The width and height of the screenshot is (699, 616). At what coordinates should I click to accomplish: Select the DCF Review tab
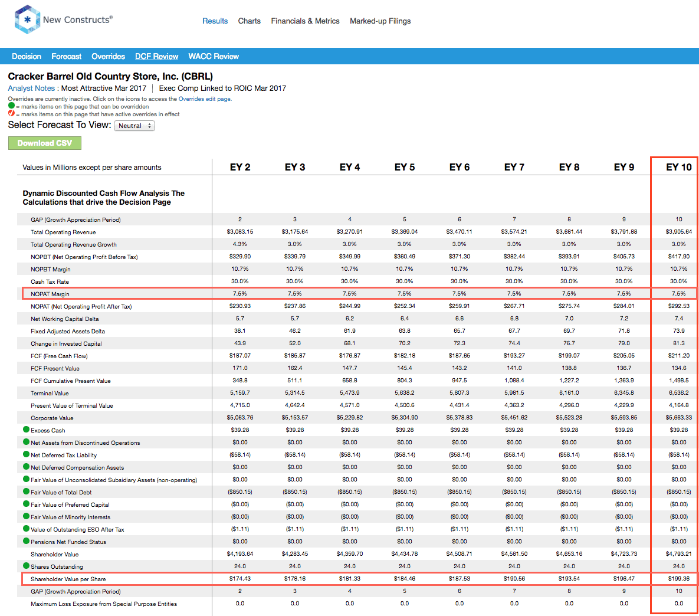[x=156, y=56]
